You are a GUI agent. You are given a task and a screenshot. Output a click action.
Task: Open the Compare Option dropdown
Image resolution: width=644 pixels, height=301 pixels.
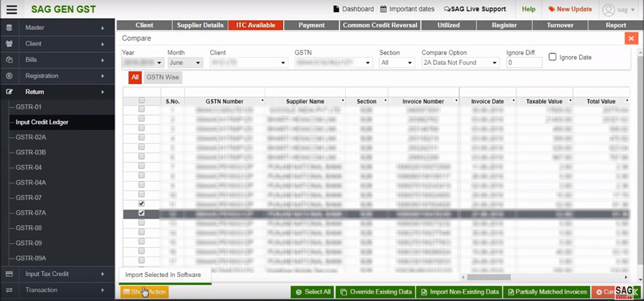point(460,63)
